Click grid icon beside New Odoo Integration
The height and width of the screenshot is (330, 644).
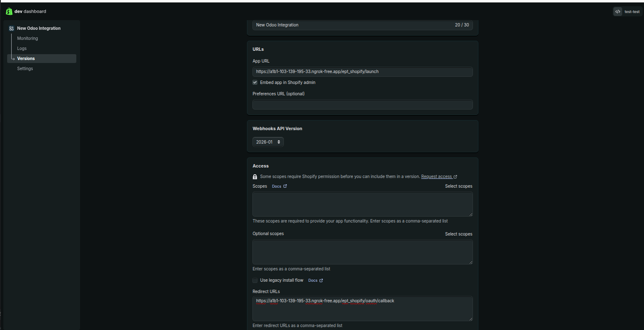(10, 28)
